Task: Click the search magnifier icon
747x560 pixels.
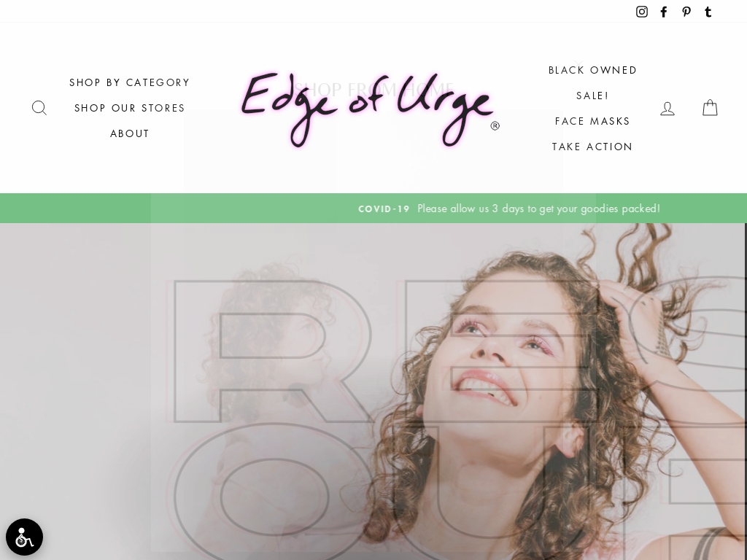Action: (x=39, y=108)
